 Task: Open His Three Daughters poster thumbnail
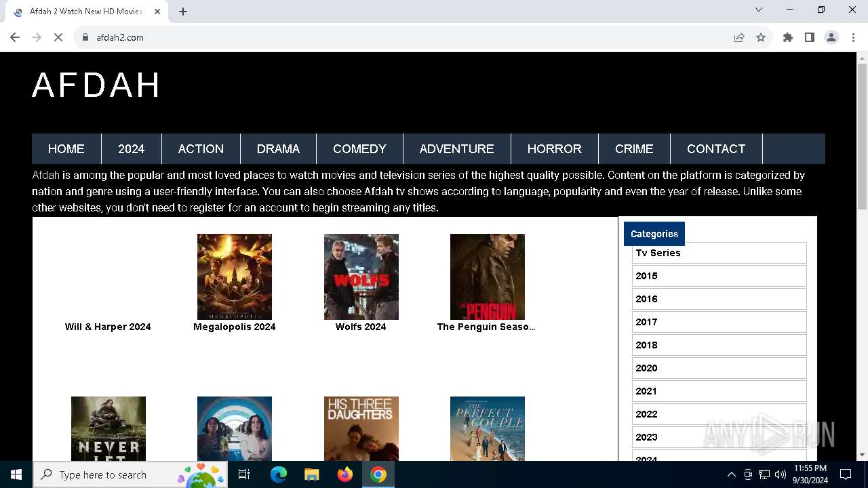point(361,428)
